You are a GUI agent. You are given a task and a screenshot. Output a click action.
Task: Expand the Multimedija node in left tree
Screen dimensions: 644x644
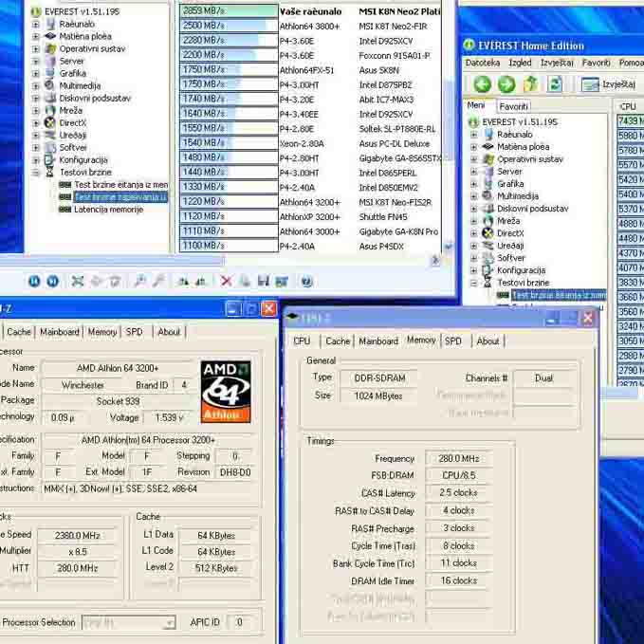[37, 85]
